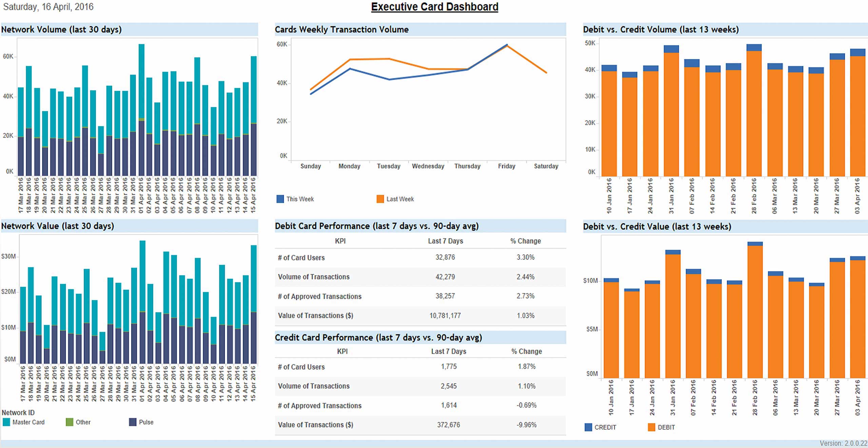Select the Friday peak on weekly line chart
The width and height of the screenshot is (868, 448).
point(507,45)
